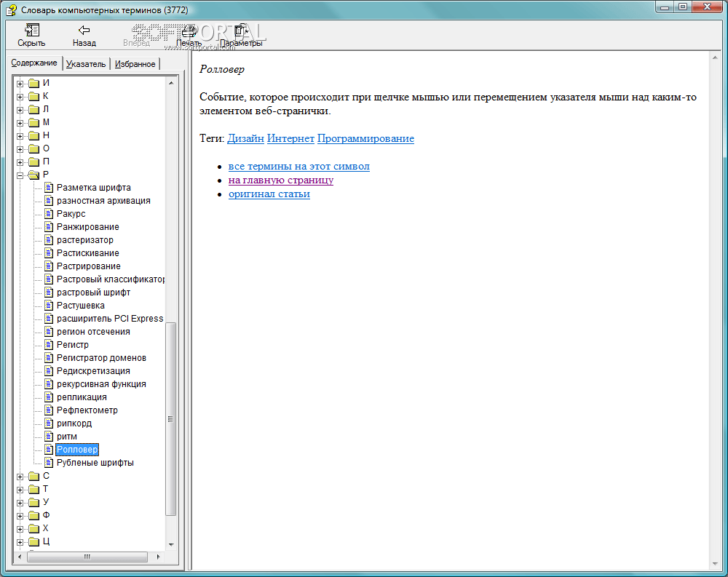
Task: Click the tree vertical scrollbar thumb
Action: pyautogui.click(x=171, y=418)
